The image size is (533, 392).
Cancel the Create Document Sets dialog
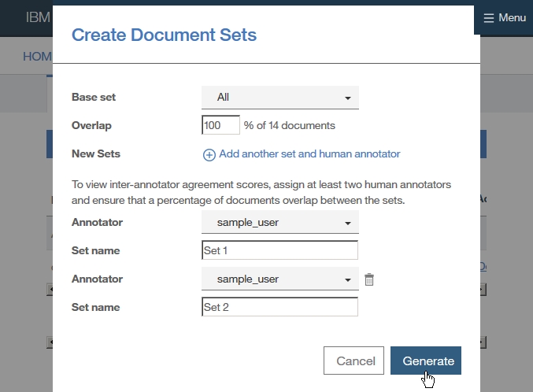point(356,361)
